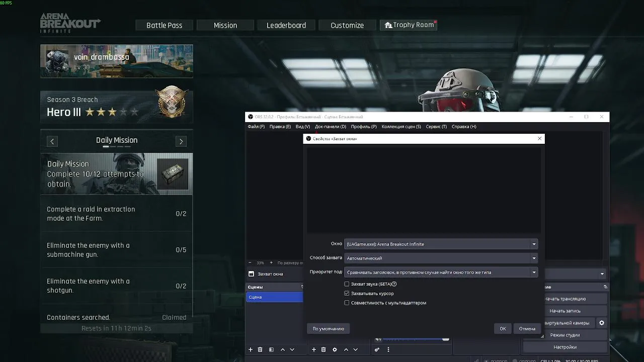Open Сервис (T) menu

tap(436, 127)
